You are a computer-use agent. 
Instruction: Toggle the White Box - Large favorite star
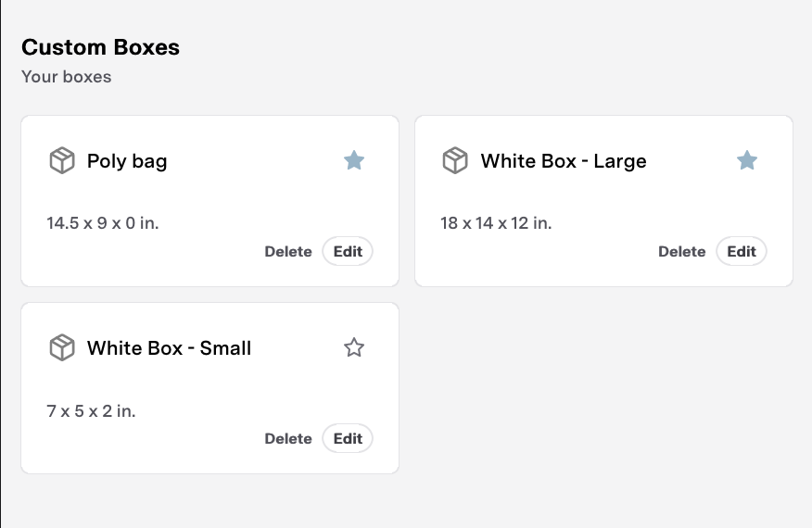click(747, 160)
